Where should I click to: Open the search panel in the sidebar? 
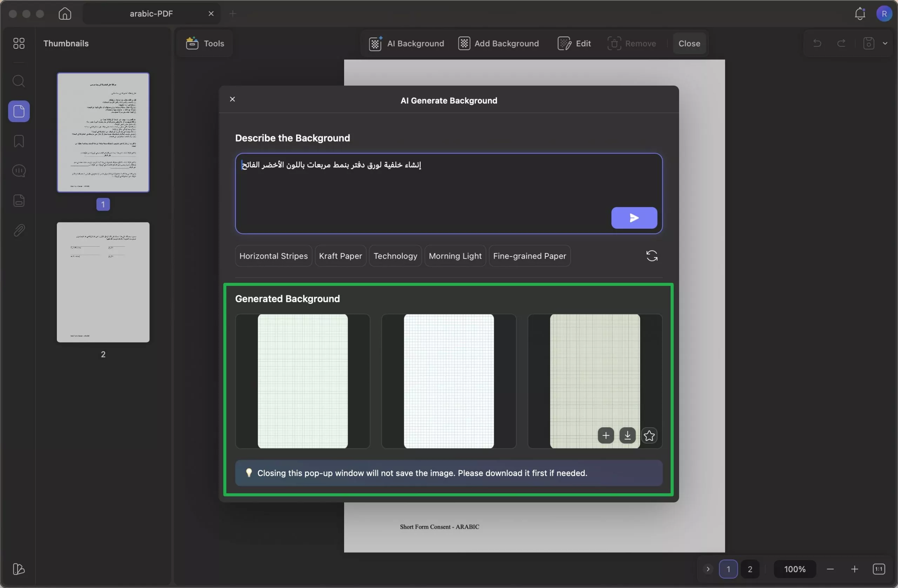(19, 81)
